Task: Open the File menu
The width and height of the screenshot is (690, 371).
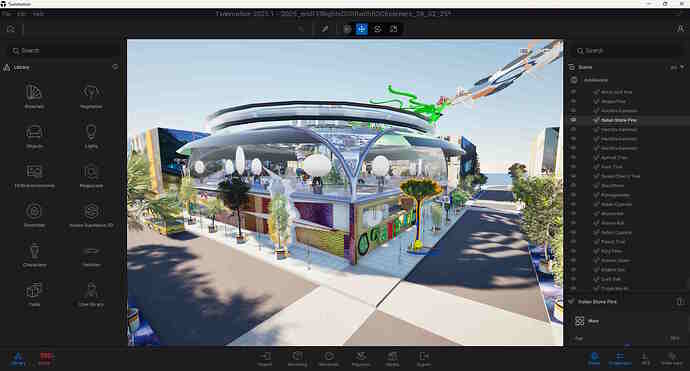Action: tap(6, 14)
